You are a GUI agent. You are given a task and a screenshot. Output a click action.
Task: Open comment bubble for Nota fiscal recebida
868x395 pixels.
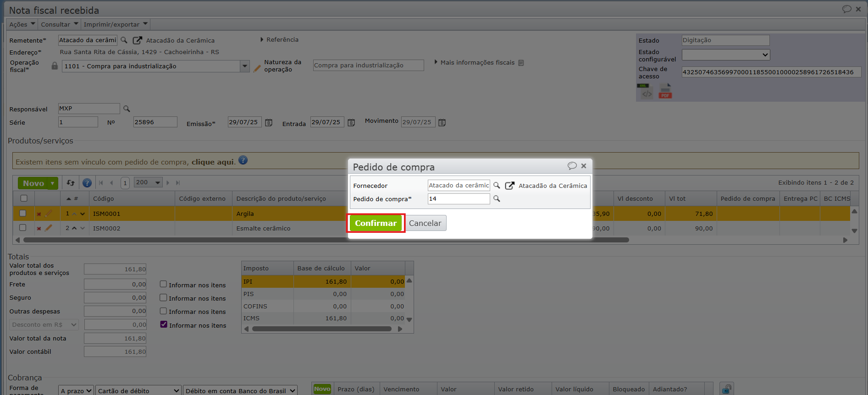coord(846,9)
